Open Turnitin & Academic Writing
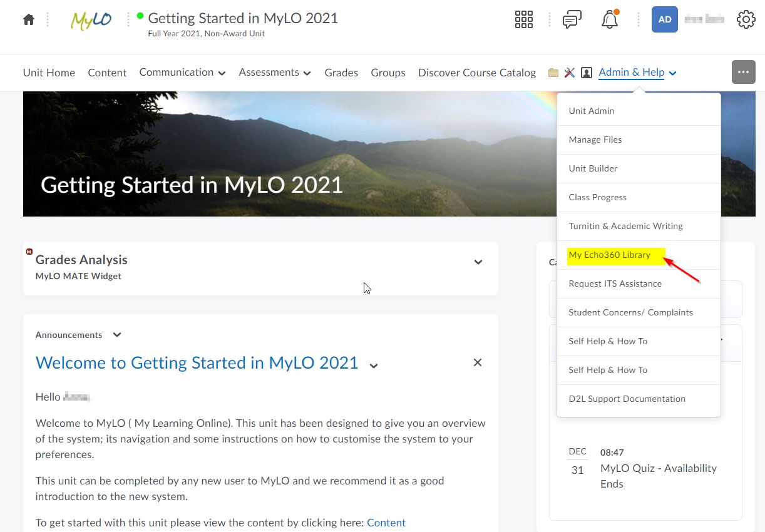 (x=639, y=226)
